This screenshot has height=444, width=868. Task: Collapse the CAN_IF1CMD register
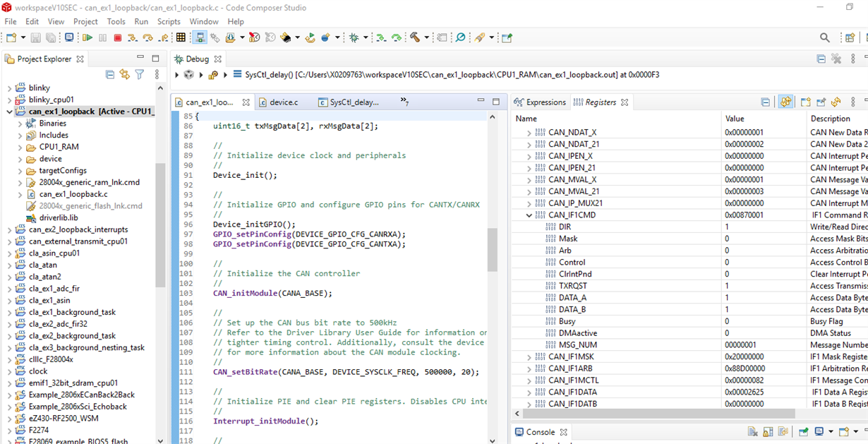(529, 215)
